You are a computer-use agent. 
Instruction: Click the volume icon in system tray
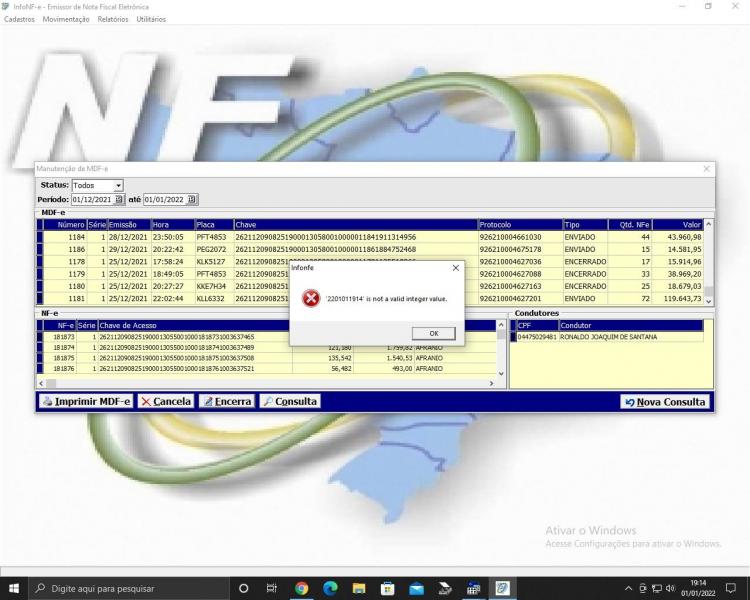[x=671, y=588]
